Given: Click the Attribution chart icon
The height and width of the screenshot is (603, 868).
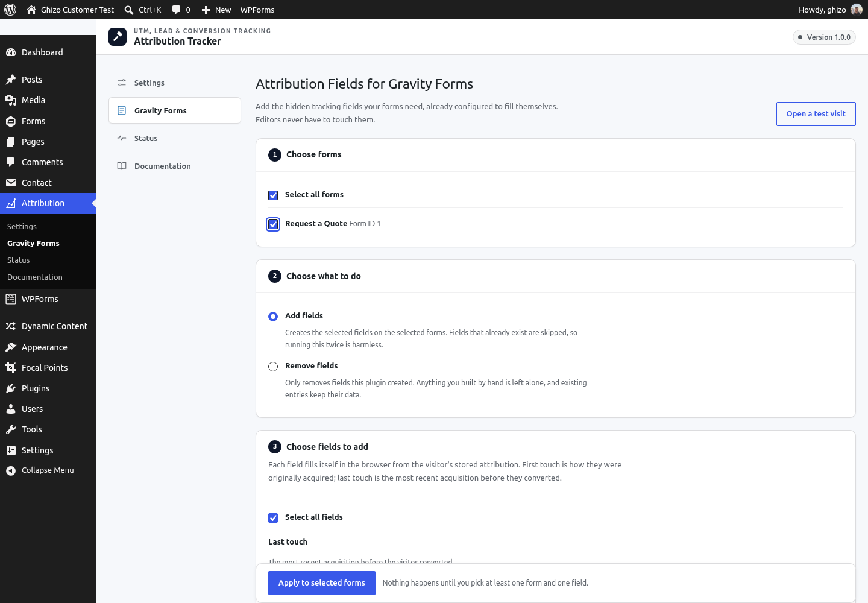Looking at the screenshot, I should point(11,203).
